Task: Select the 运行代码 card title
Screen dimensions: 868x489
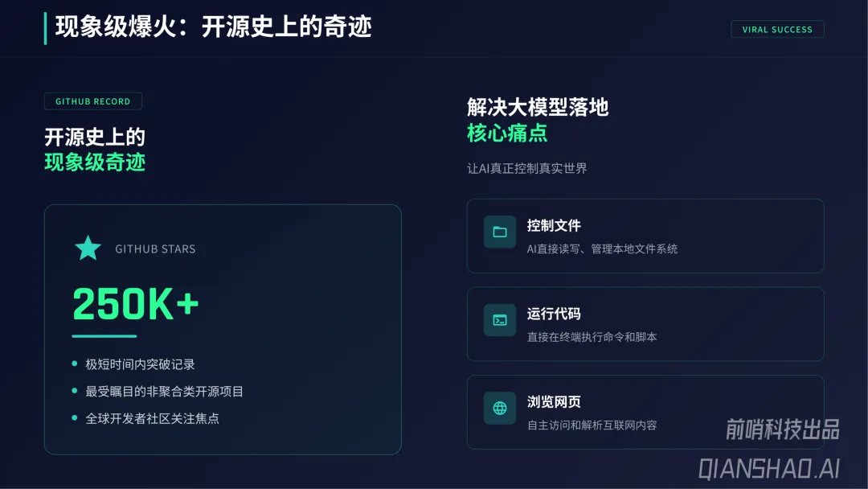Action: point(554,314)
